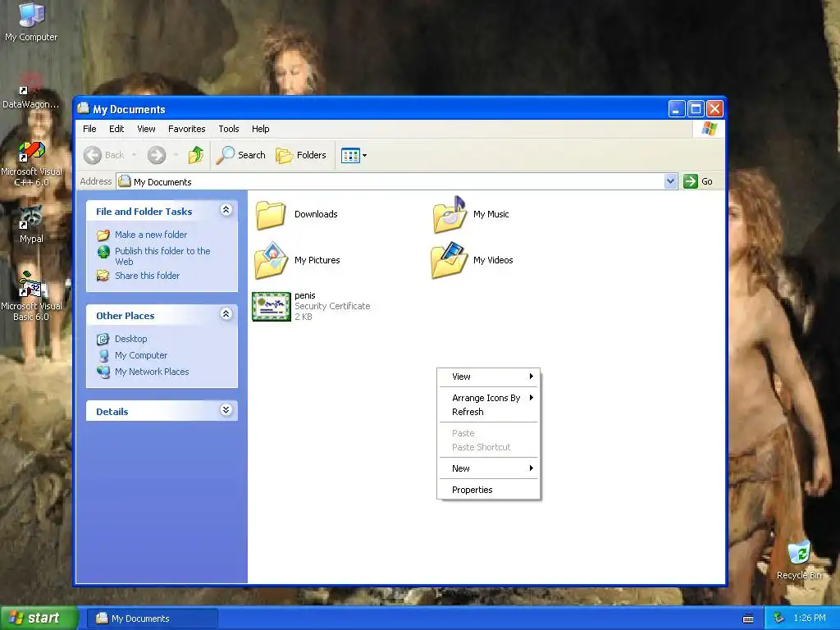Open the Downloads folder icon
The width and height of the screenshot is (840, 630).
(271, 215)
